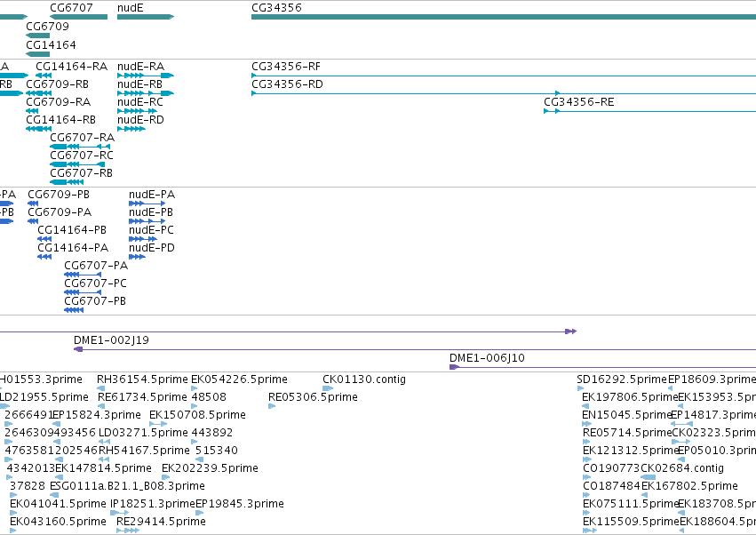Select the CG34356 gene bar
Viewport: 756px width, 535px height.
504,17
